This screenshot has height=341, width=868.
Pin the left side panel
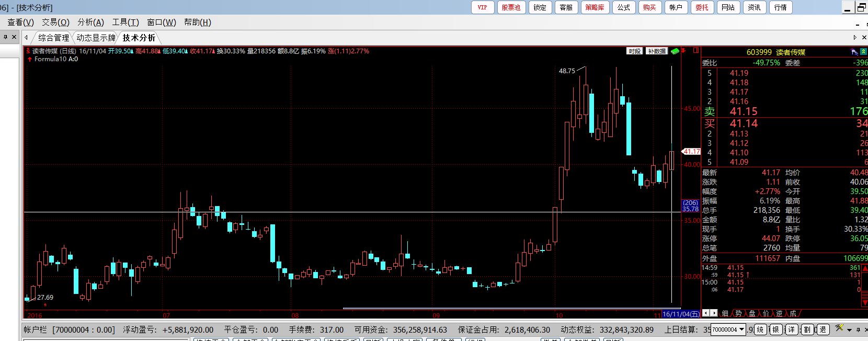pyautogui.click(x=6, y=37)
